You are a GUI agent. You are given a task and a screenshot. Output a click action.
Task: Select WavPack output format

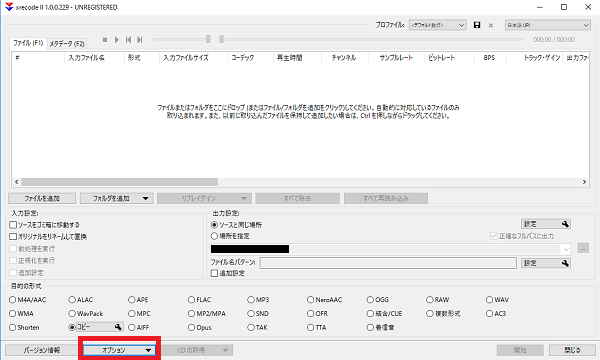point(72,314)
